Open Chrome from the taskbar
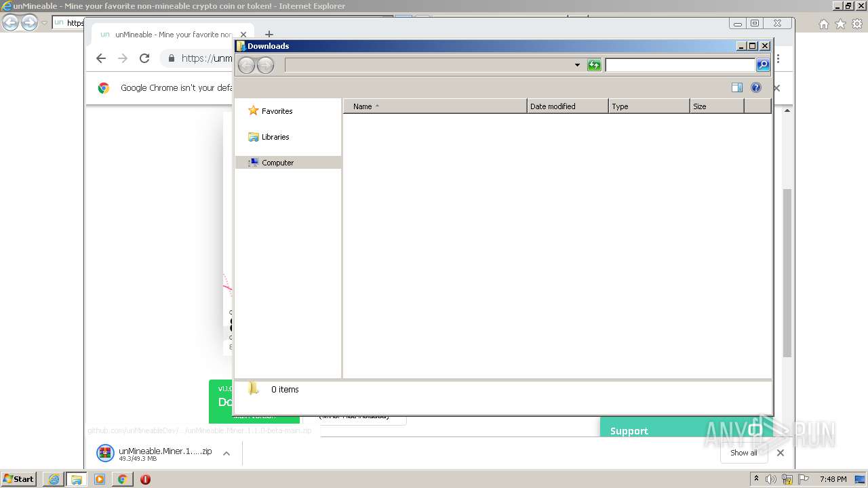This screenshot has width=868, height=488. coord(123,479)
